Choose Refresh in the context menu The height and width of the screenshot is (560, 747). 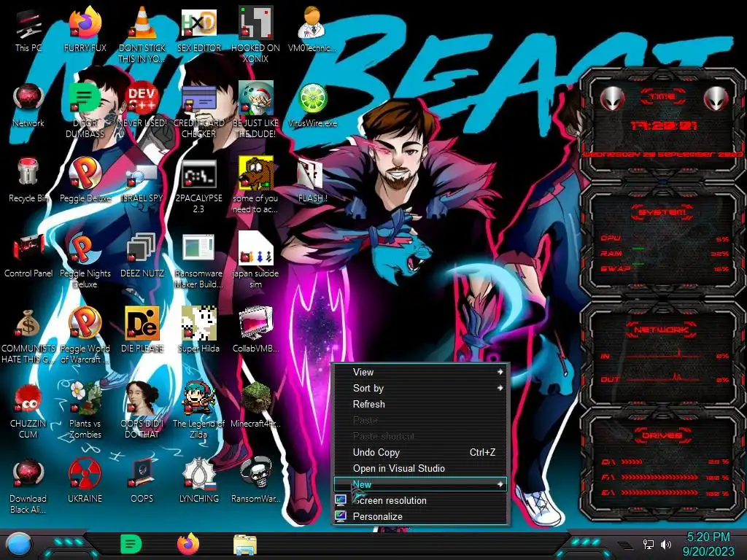(x=420, y=404)
